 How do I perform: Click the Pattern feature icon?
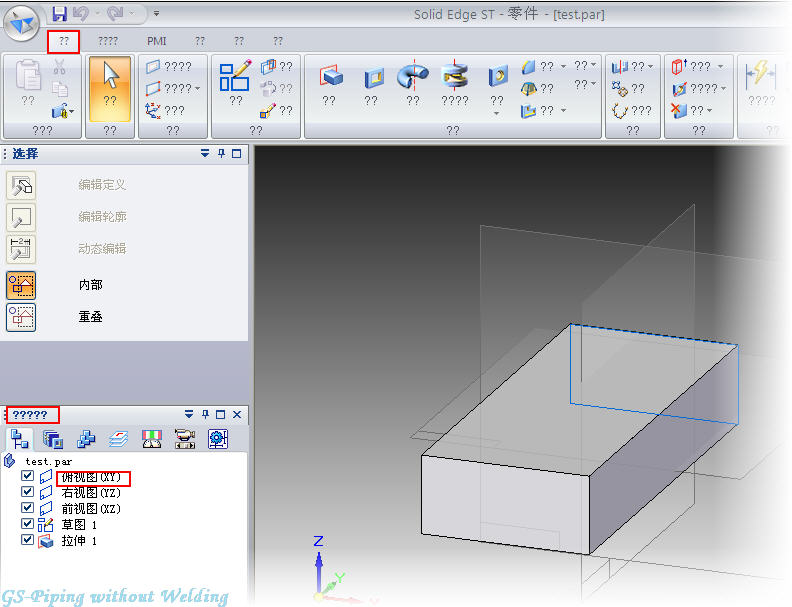click(619, 89)
